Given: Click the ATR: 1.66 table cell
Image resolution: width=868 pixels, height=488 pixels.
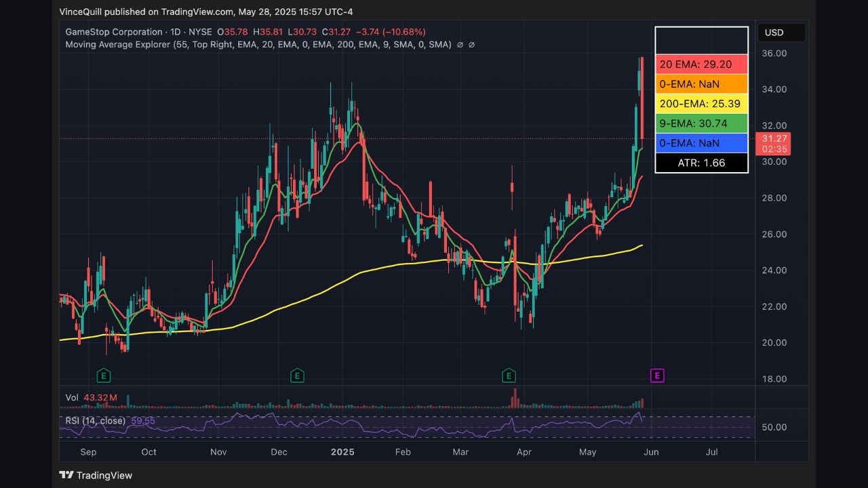Looking at the screenshot, I should coord(702,163).
